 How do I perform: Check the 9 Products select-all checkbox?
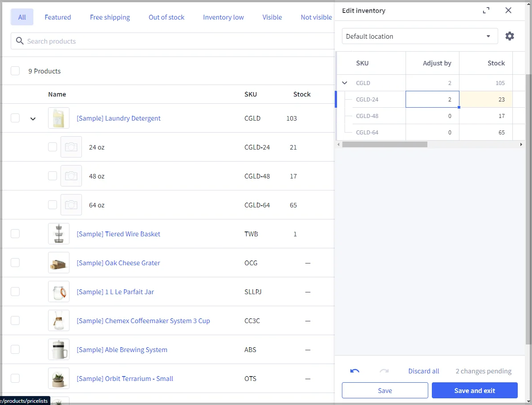click(15, 71)
